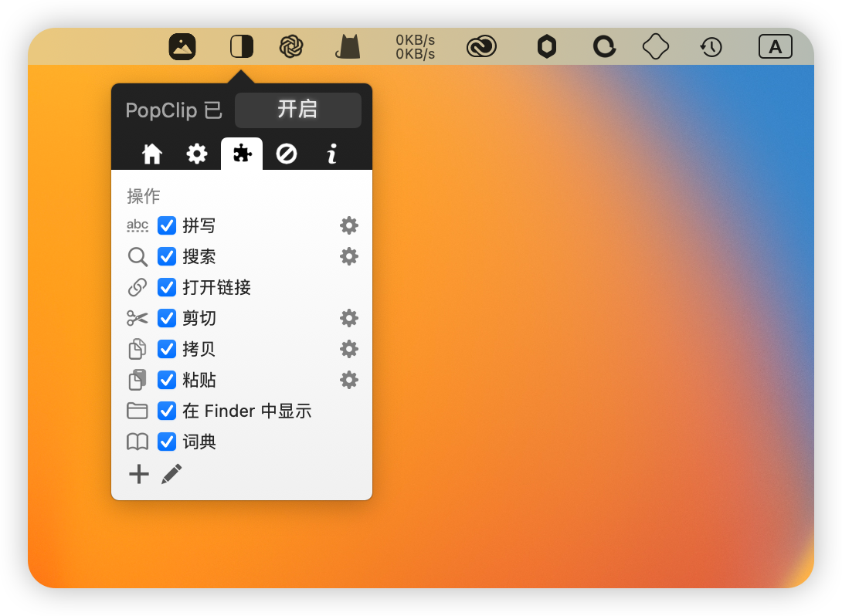The height and width of the screenshot is (616, 842).
Task: Edit actions list with pencil icon
Action: pos(171,474)
